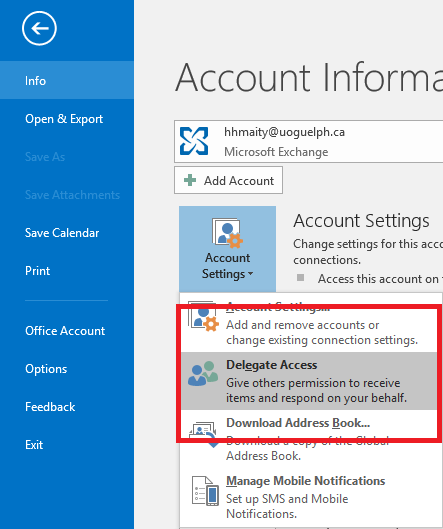The width and height of the screenshot is (443, 529).
Task: Click the Save As sidebar item
Action: click(x=45, y=157)
